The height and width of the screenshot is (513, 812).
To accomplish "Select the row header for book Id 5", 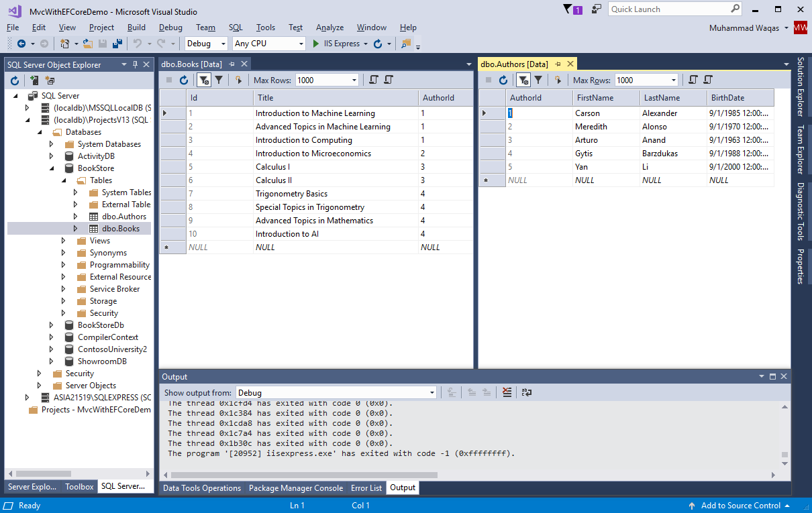I will coord(172,167).
